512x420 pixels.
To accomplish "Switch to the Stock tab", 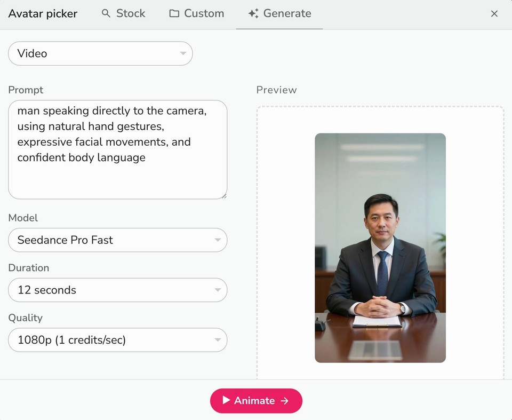I will point(123,13).
